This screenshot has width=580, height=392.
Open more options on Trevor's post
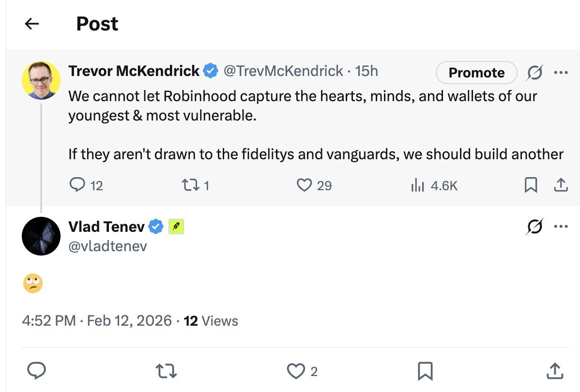tap(561, 73)
